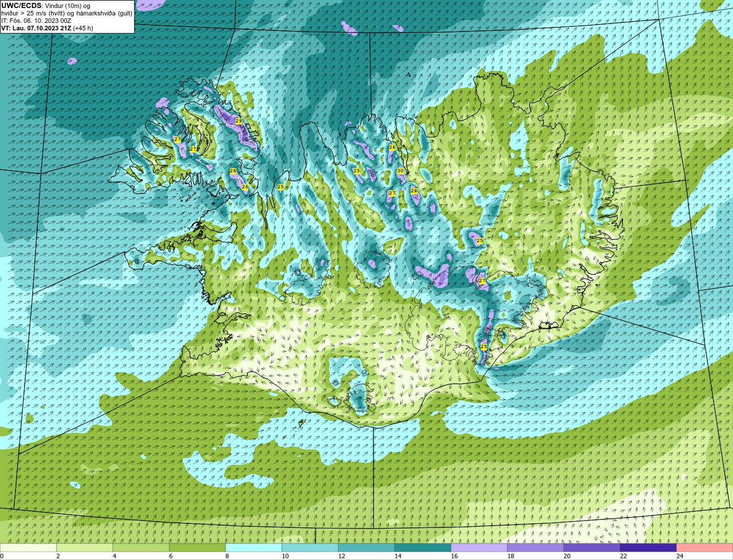The width and height of the screenshot is (733, 560).
Task: Click the legend scale value 20
Action: (567, 556)
